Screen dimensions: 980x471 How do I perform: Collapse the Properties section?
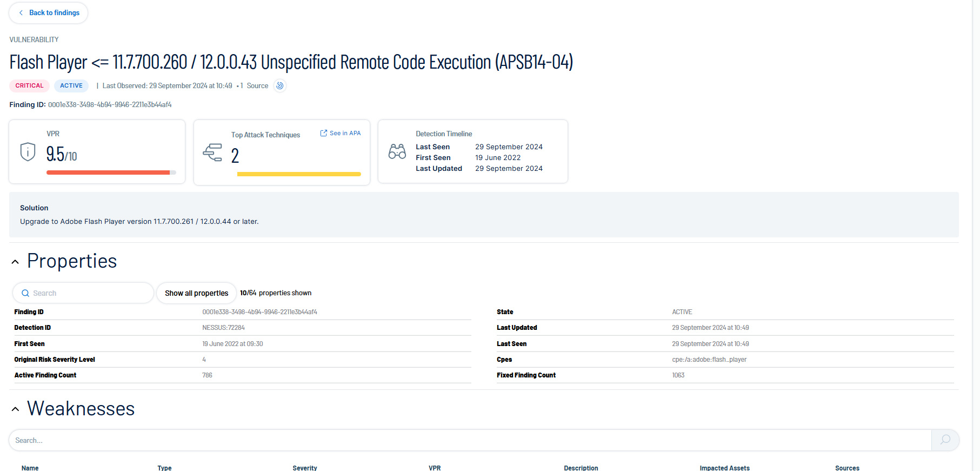tap(16, 262)
